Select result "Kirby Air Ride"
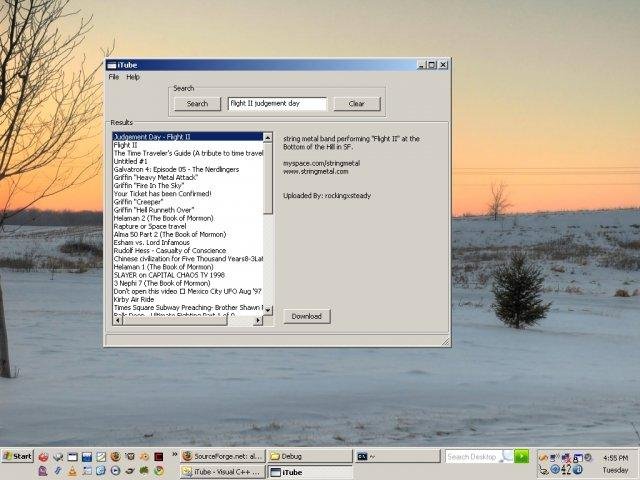The width and height of the screenshot is (640, 480). pos(188,300)
